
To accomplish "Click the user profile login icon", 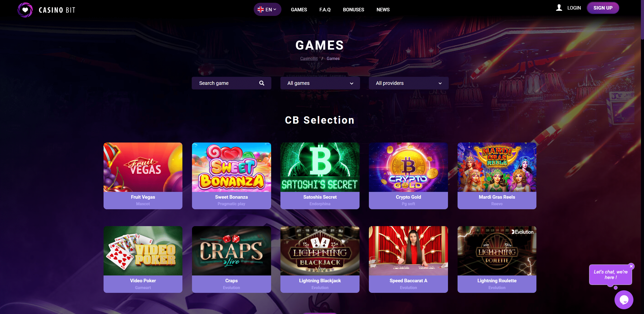I will 559,8.
